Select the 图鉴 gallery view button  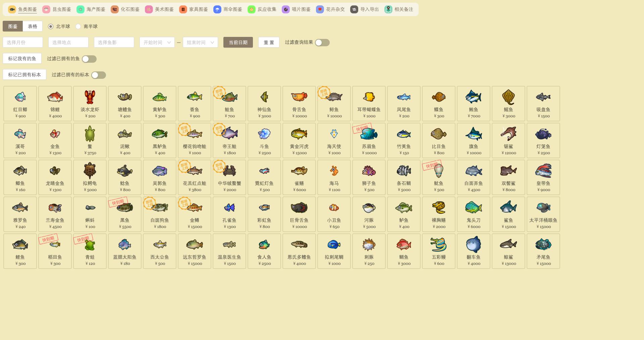(13, 26)
